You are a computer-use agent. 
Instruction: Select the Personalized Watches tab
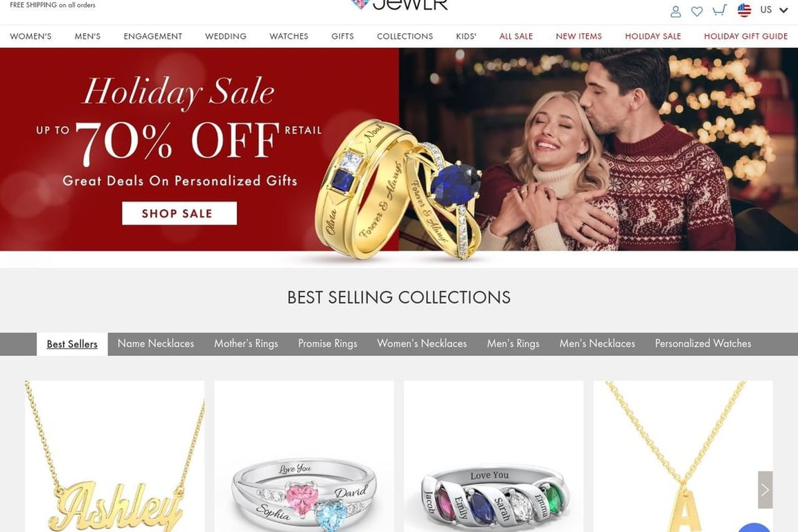coord(703,344)
